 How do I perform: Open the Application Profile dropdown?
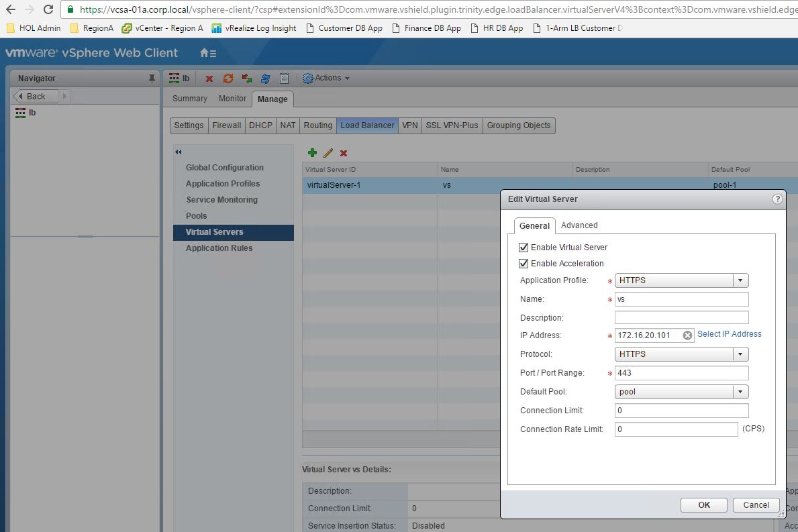point(740,280)
